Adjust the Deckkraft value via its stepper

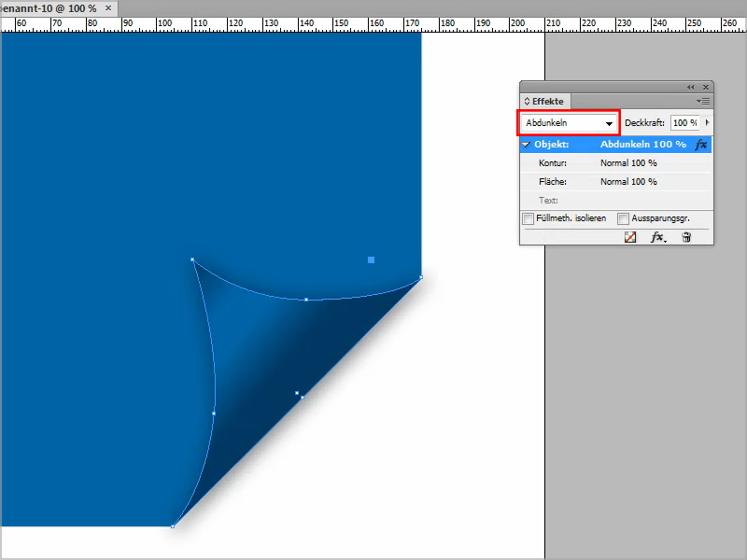[x=708, y=123]
